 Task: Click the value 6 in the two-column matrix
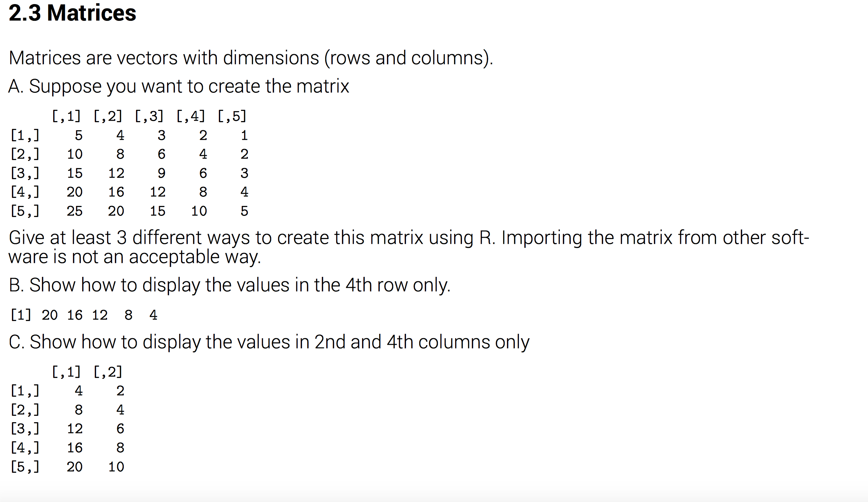pos(120,429)
